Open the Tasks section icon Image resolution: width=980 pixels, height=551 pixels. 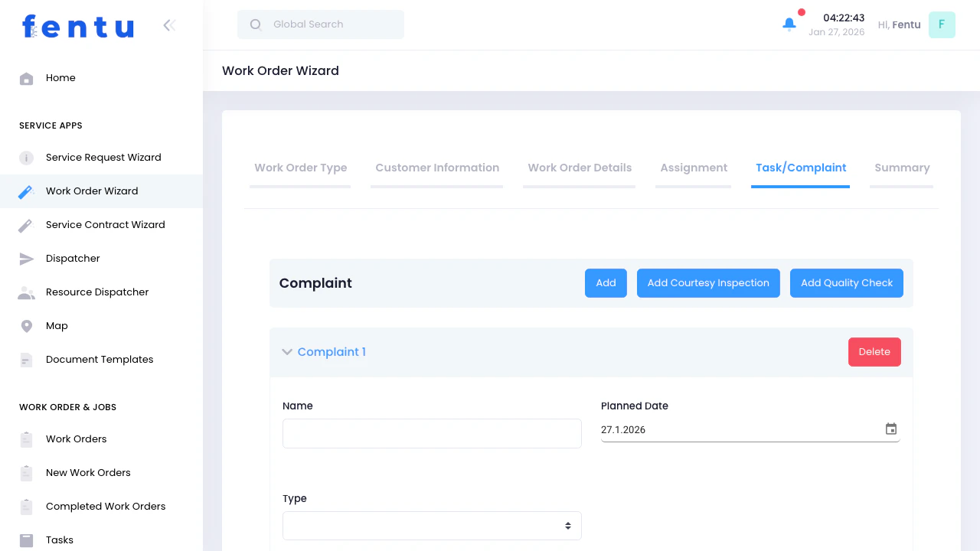click(x=25, y=540)
